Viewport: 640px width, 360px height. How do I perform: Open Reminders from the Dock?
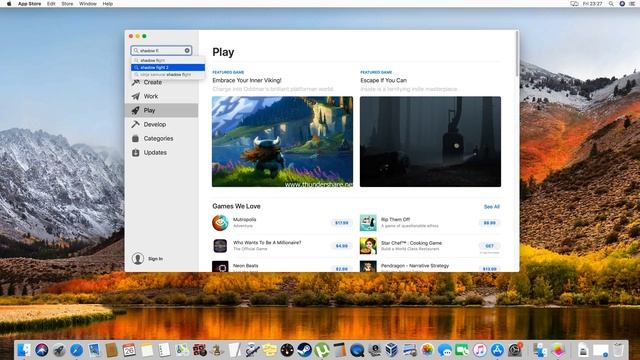pyautogui.click(x=164, y=350)
